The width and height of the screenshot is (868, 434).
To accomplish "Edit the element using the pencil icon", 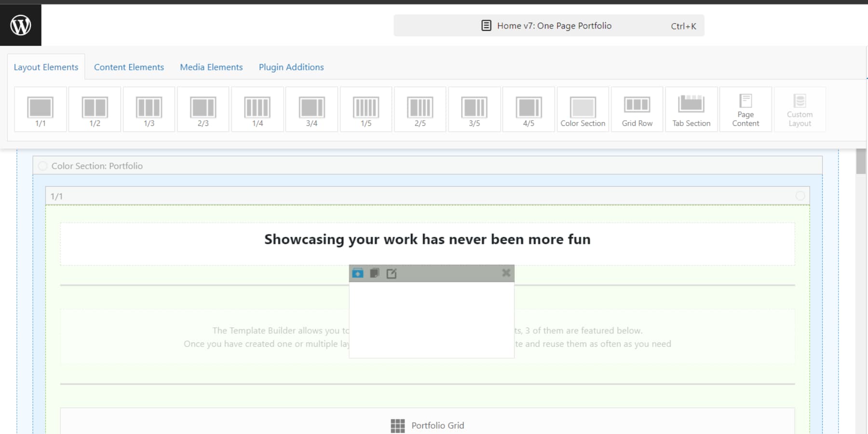I will (392, 273).
